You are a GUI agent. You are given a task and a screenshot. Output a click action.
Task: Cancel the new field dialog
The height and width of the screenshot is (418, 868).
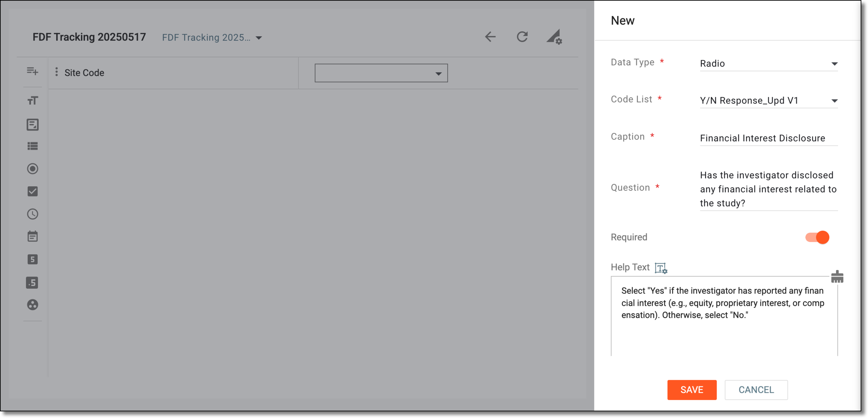(756, 390)
